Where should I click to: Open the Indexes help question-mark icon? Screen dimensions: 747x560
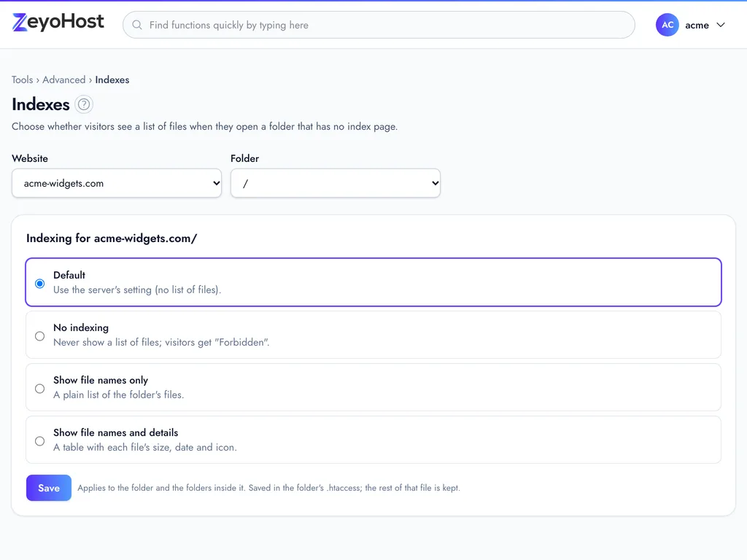(x=84, y=104)
